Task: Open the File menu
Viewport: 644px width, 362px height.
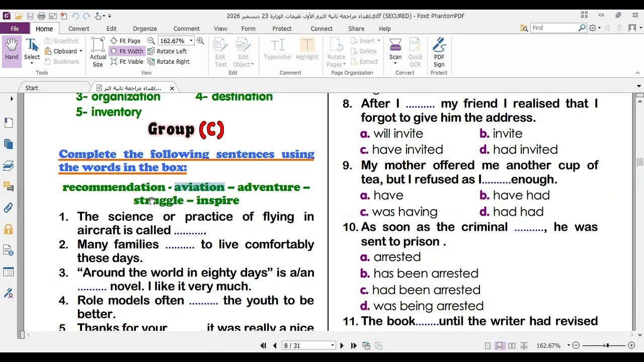Action: click(15, 29)
